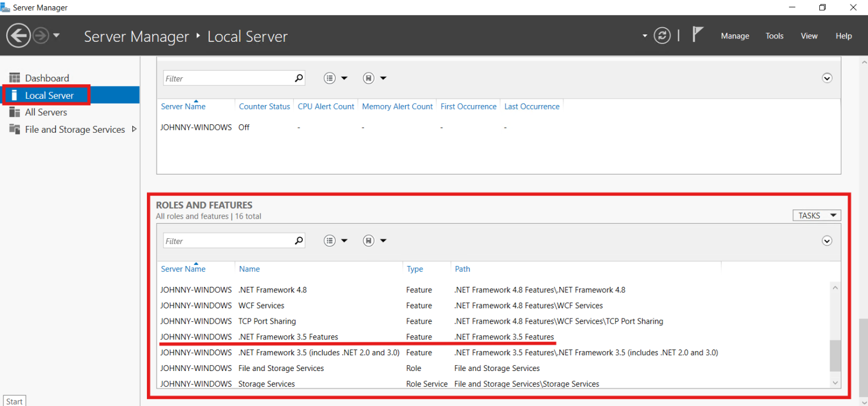Click the save query icon in Roles and Features

(367, 241)
